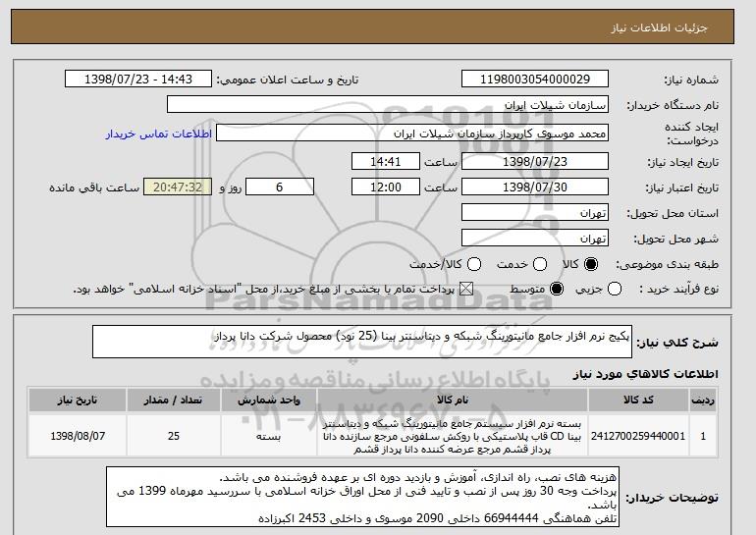This screenshot has height=535, width=756.
Task: Click the creation date field 1398/07/23
Action: pyautogui.click(x=535, y=161)
